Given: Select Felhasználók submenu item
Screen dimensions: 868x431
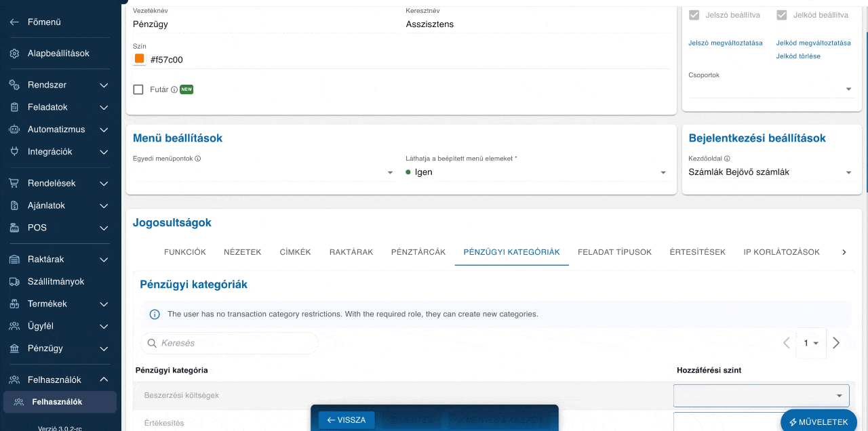Looking at the screenshot, I should click(x=60, y=402).
